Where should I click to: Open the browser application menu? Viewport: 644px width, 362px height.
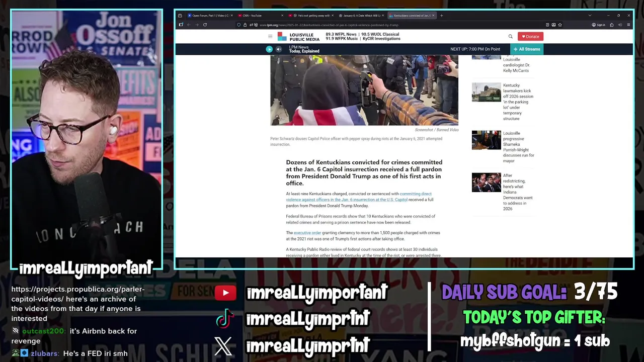tap(628, 25)
